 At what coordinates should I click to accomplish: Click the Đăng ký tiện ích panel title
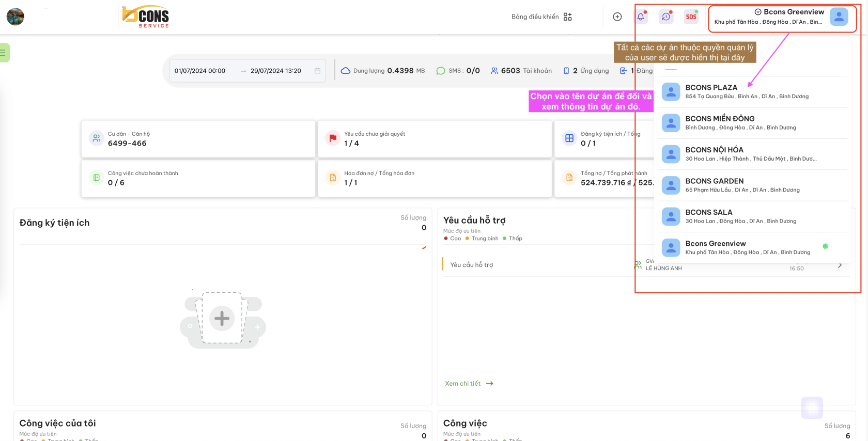(54, 223)
